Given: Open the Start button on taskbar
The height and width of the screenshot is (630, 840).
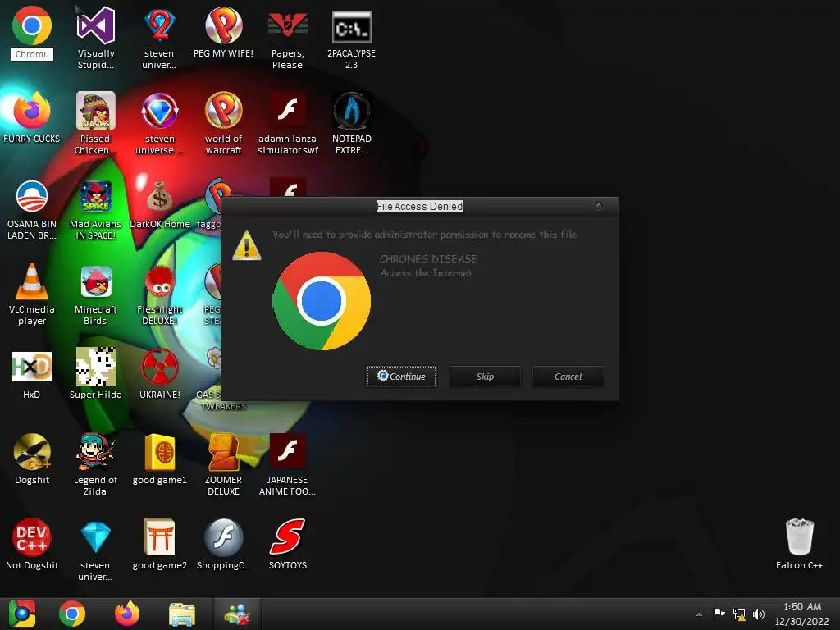Looking at the screenshot, I should 22,614.
